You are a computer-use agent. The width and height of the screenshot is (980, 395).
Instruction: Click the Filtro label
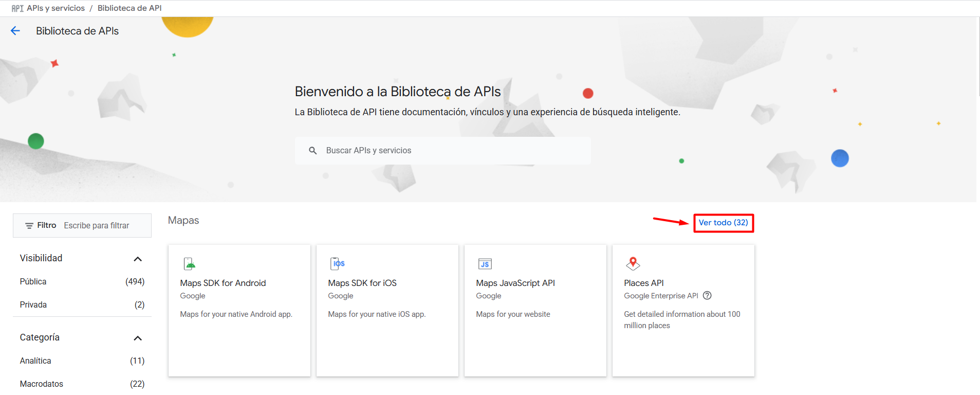click(x=47, y=225)
